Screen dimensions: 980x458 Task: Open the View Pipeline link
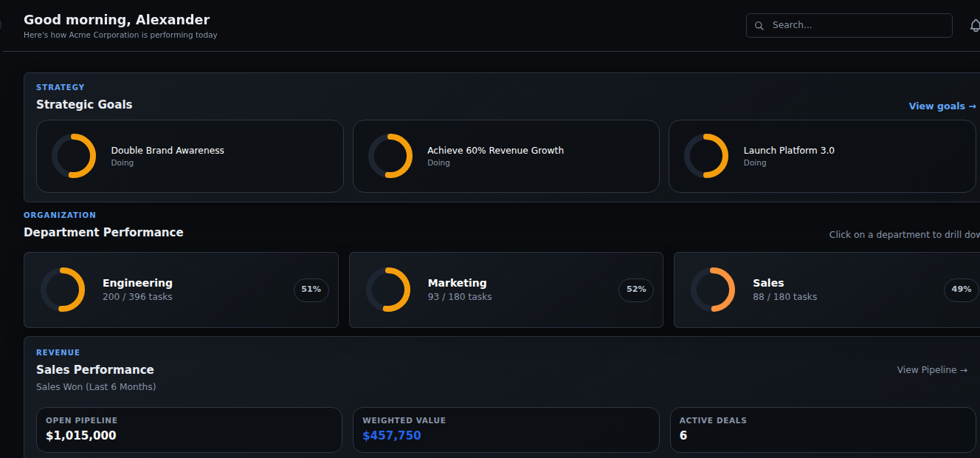[x=932, y=370]
